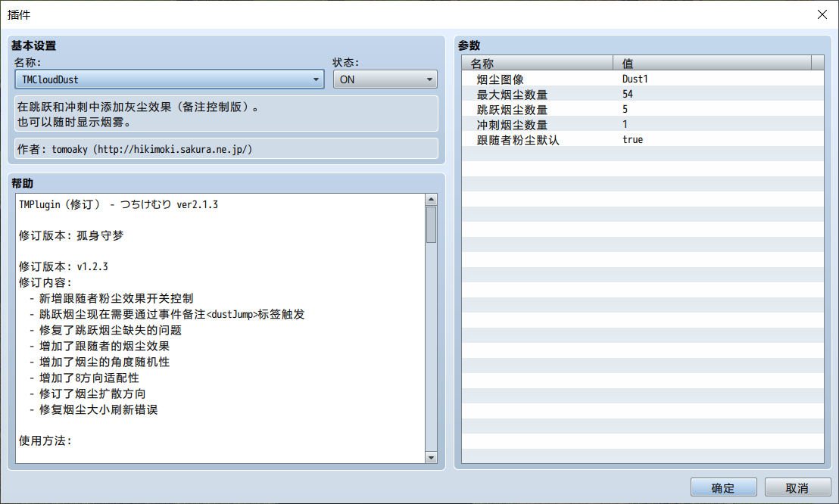Click the help scrollbar down arrow
Viewport: 839px width, 504px height.
click(x=432, y=457)
